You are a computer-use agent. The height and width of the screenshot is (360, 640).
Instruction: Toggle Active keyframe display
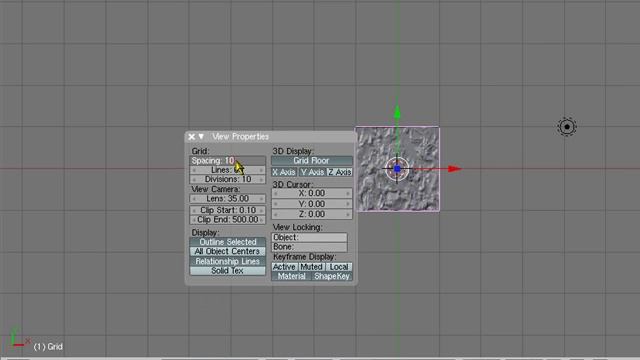coord(284,267)
